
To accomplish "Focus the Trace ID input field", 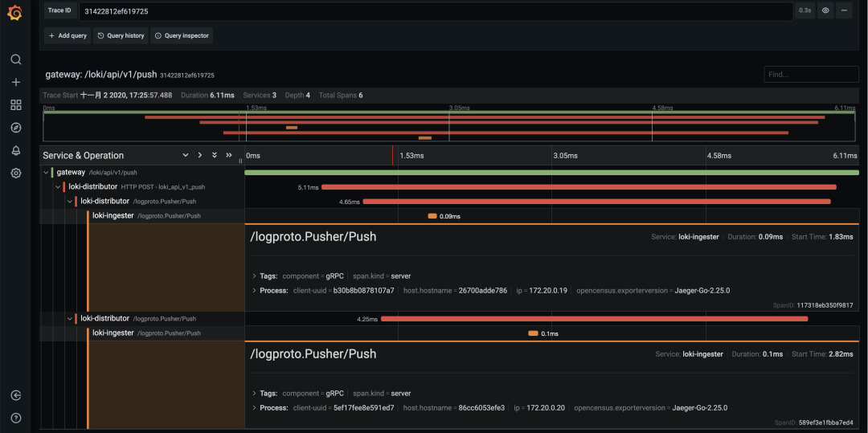I will [x=436, y=11].
